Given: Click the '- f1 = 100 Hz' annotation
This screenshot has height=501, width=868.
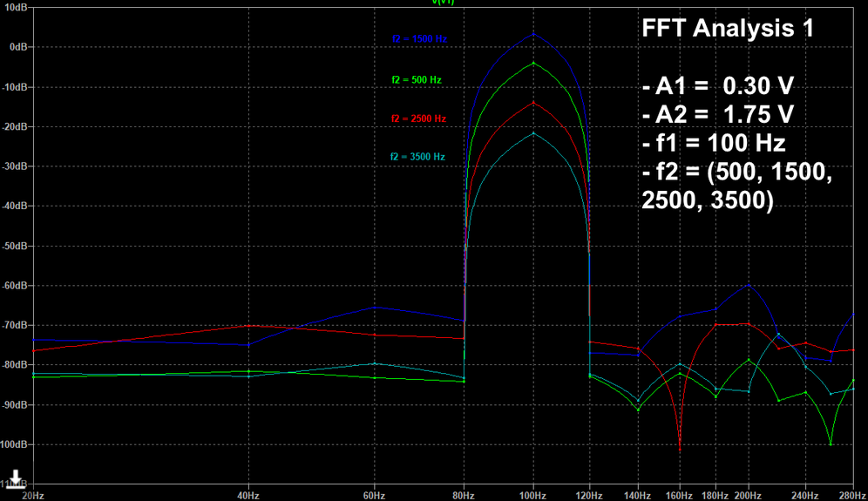Looking at the screenshot, I should [x=714, y=144].
